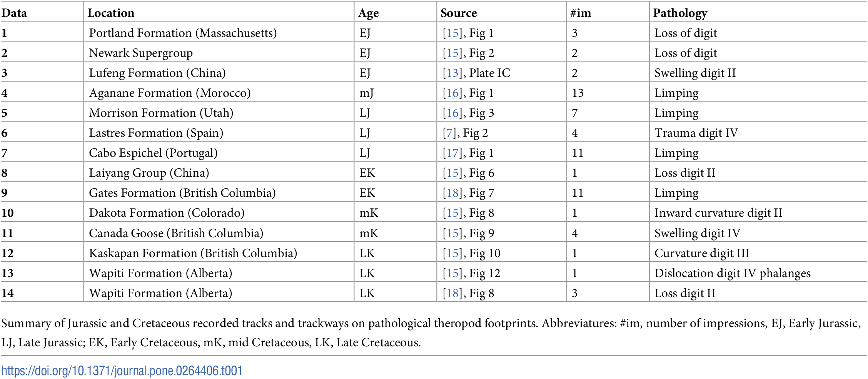Click reference [7] in Lastres Formation row
The height and width of the screenshot is (379, 868).
point(449,133)
